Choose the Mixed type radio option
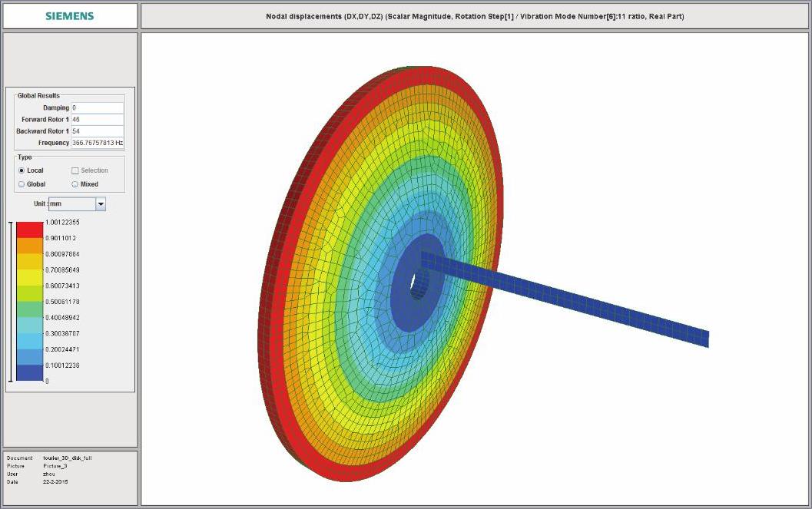 pos(75,184)
